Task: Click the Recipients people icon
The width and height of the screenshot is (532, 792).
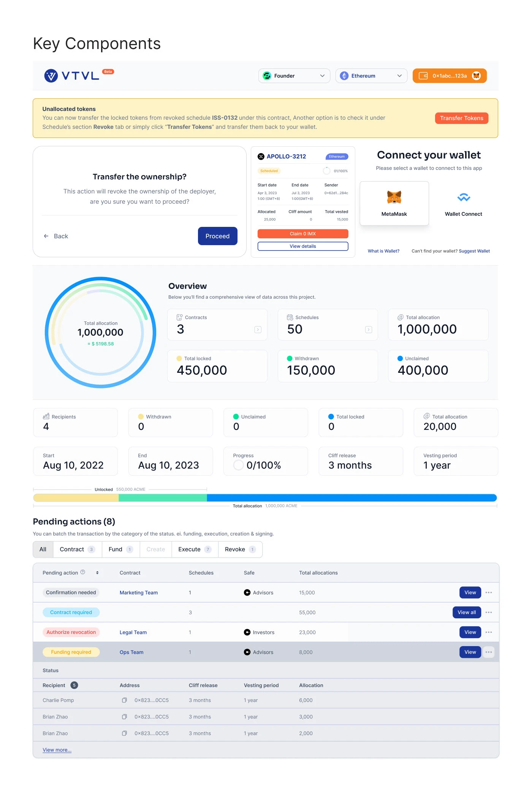Action: [46, 417]
